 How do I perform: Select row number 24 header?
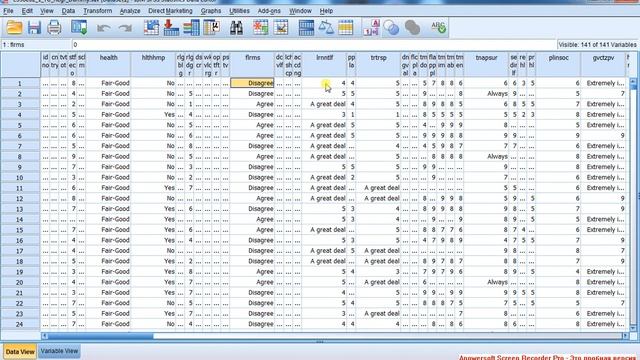pyautogui.click(x=20, y=324)
